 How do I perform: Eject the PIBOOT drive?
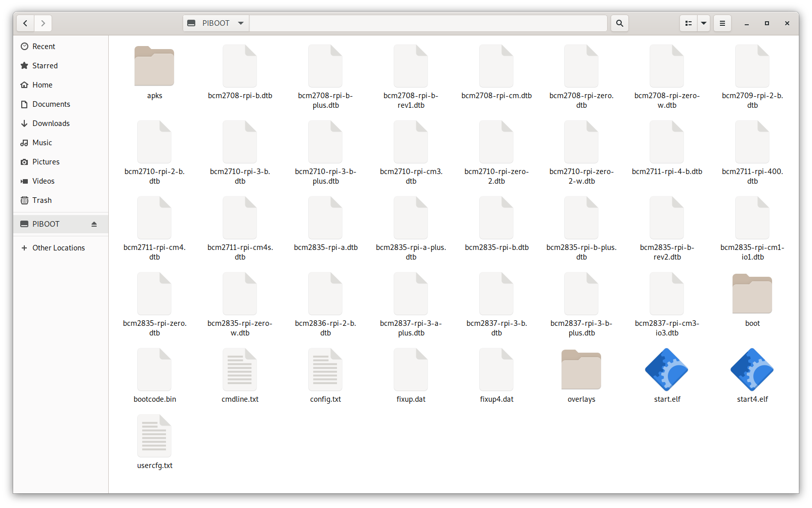click(94, 224)
